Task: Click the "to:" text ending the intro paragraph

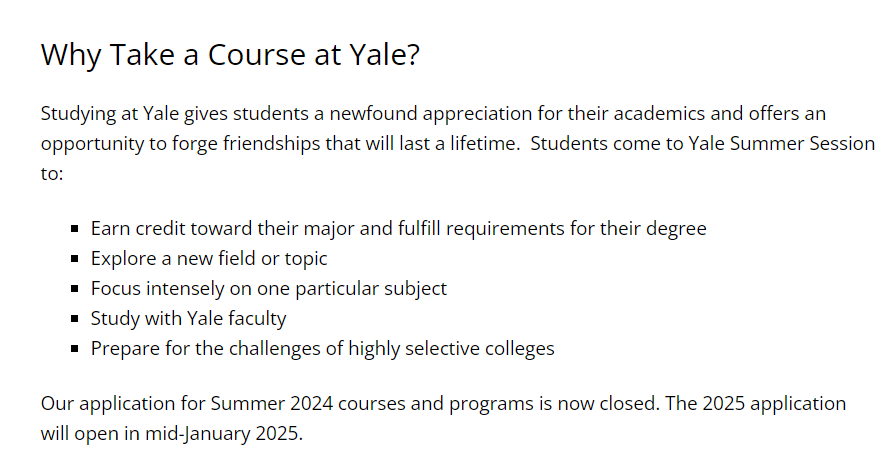Action: coord(52,173)
